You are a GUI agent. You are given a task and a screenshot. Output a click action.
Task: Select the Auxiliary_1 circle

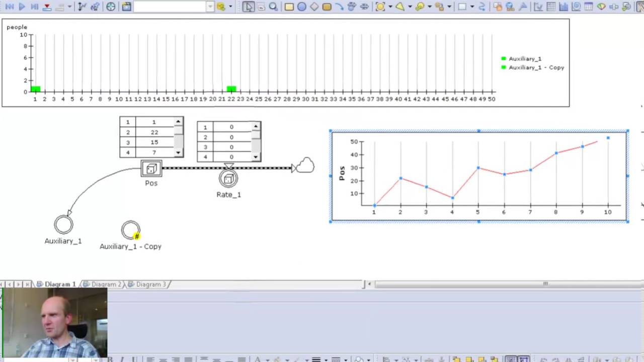pyautogui.click(x=63, y=224)
